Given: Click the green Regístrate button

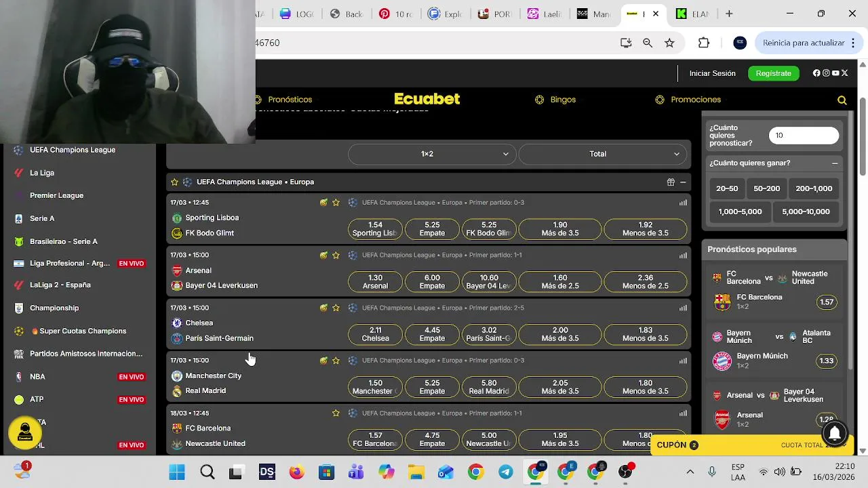Looking at the screenshot, I should pos(773,73).
